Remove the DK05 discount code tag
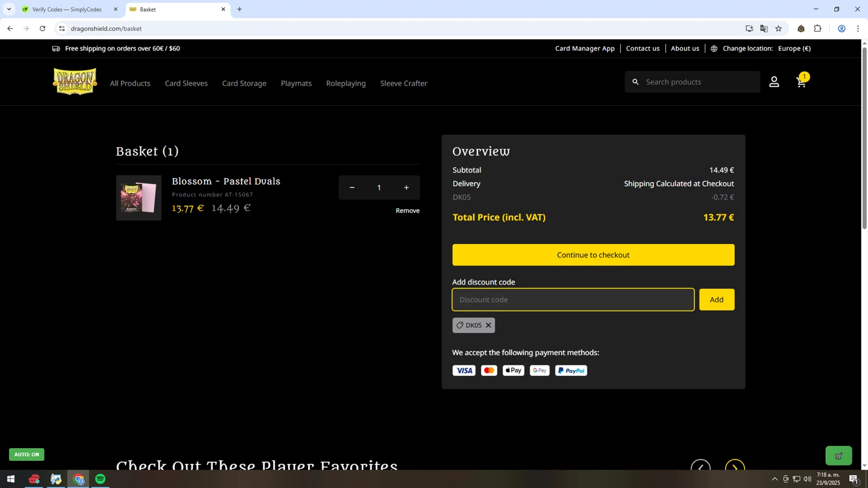This screenshot has height=488, width=868. pyautogui.click(x=488, y=326)
